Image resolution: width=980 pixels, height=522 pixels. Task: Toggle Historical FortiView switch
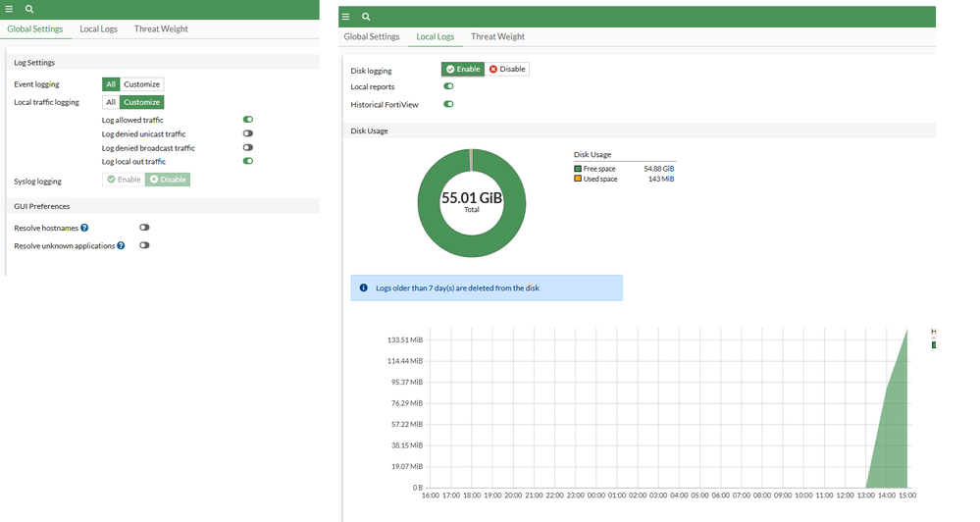tap(448, 104)
